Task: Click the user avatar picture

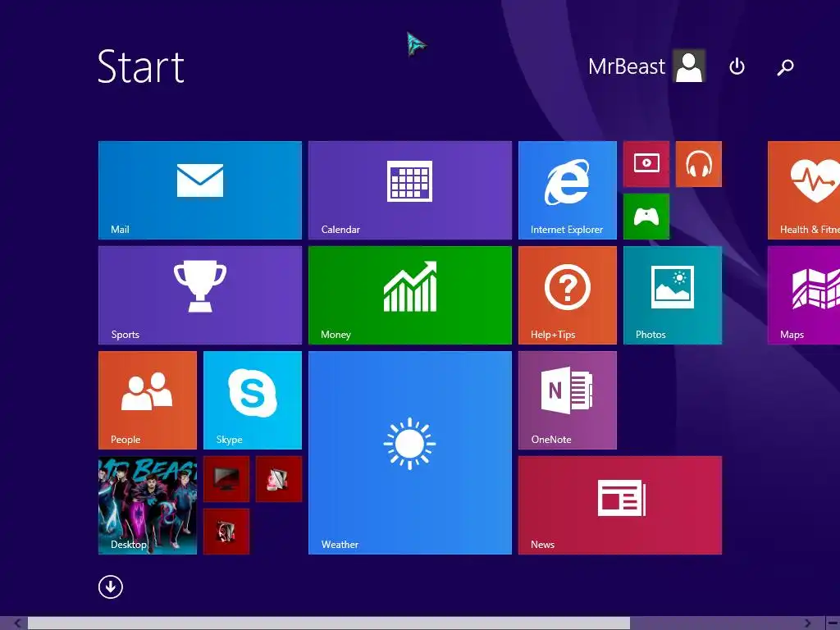Action: [689, 66]
